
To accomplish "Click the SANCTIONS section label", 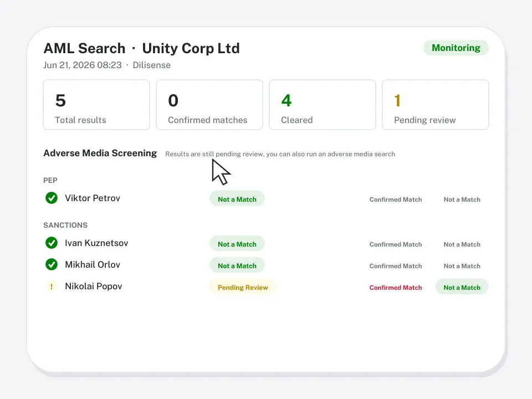I will pyautogui.click(x=65, y=226).
